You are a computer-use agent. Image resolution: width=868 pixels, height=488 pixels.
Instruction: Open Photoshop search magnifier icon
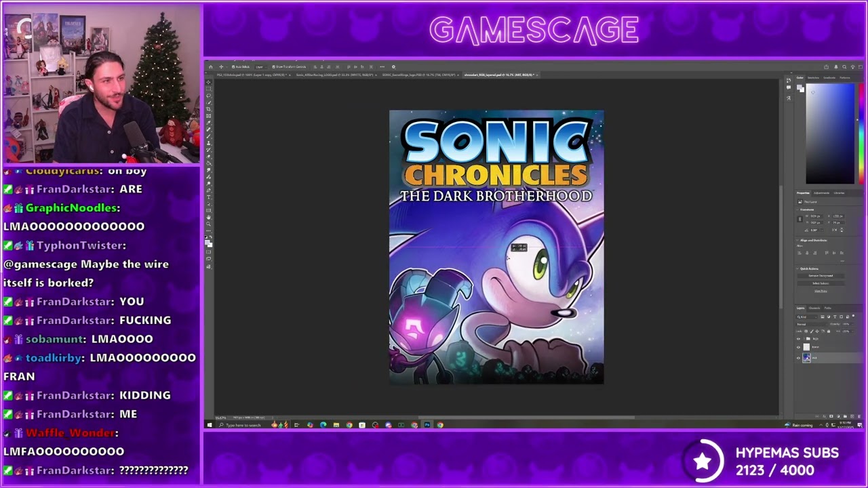[844, 67]
